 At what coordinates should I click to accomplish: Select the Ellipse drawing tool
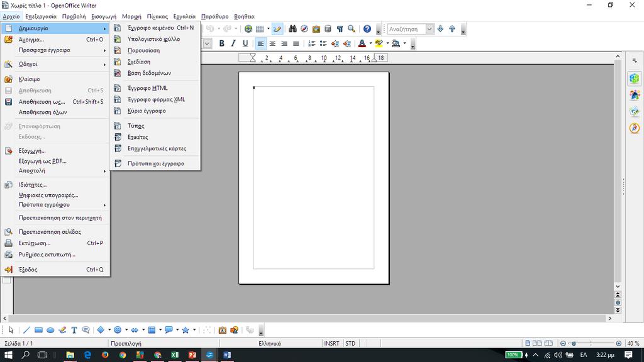[x=50, y=330]
